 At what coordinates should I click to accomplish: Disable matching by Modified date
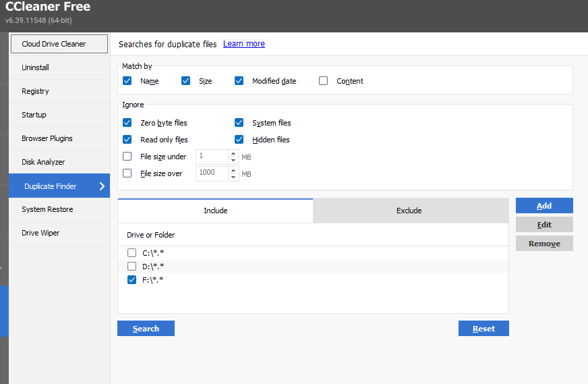(x=239, y=81)
